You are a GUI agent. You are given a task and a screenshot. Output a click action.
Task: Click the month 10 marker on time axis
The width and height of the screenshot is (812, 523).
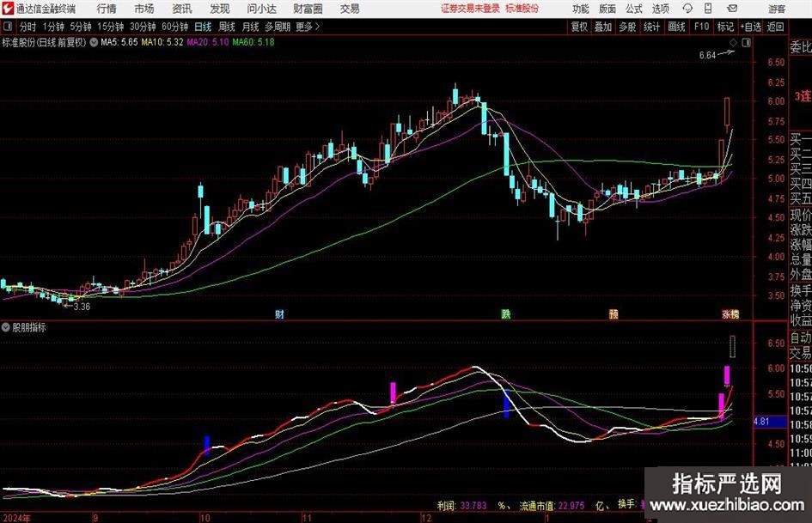click(x=205, y=518)
